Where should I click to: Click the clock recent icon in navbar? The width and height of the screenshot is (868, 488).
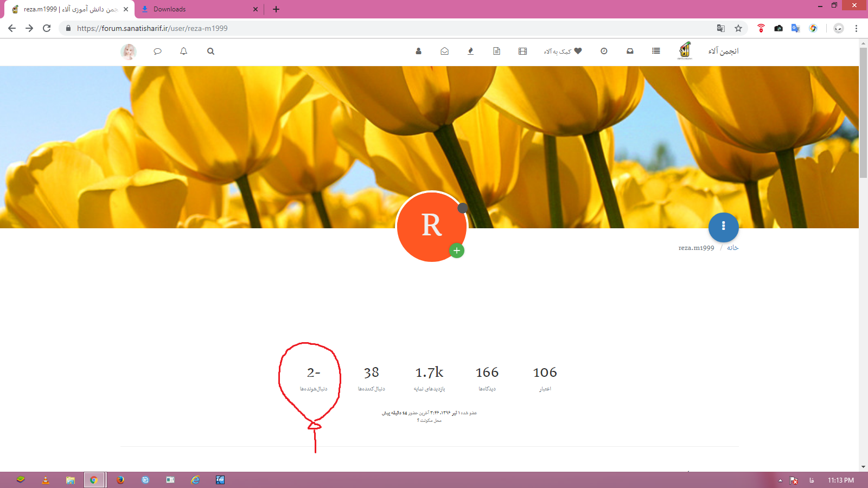point(604,51)
